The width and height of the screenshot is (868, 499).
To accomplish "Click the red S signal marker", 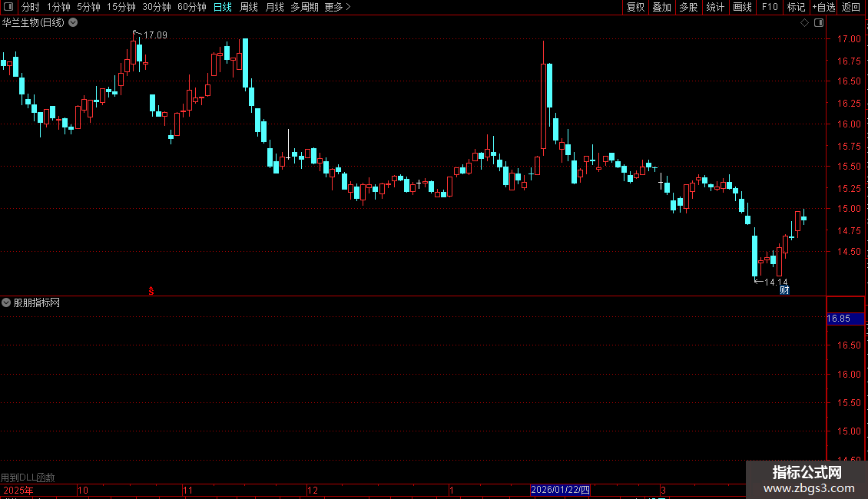I will (x=151, y=290).
